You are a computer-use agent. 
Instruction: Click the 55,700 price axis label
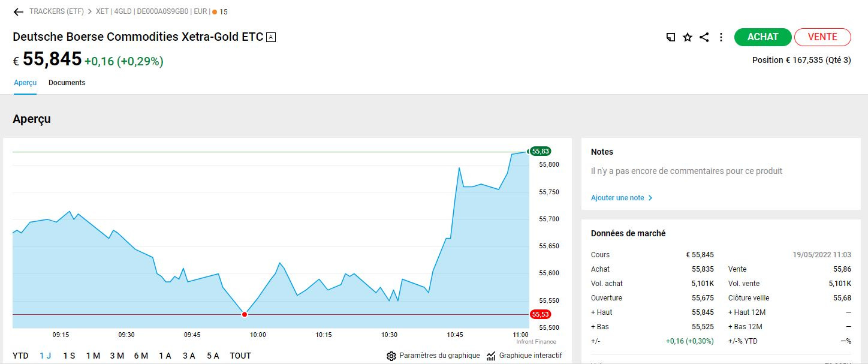pyautogui.click(x=549, y=219)
